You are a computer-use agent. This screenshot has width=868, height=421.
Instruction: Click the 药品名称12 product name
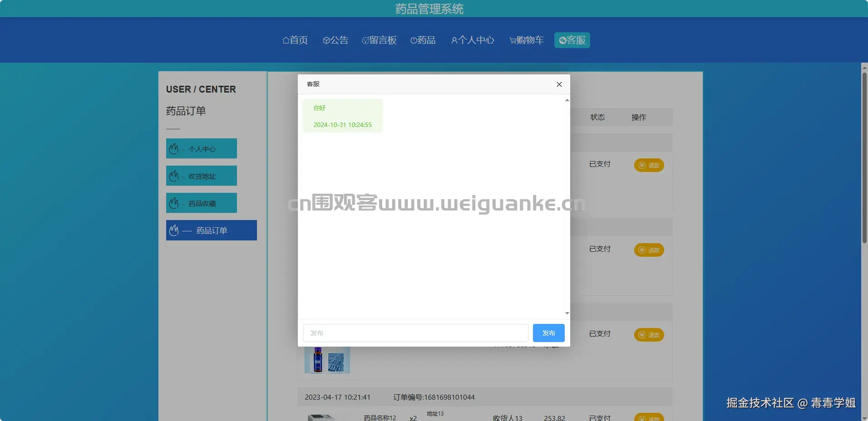click(380, 418)
